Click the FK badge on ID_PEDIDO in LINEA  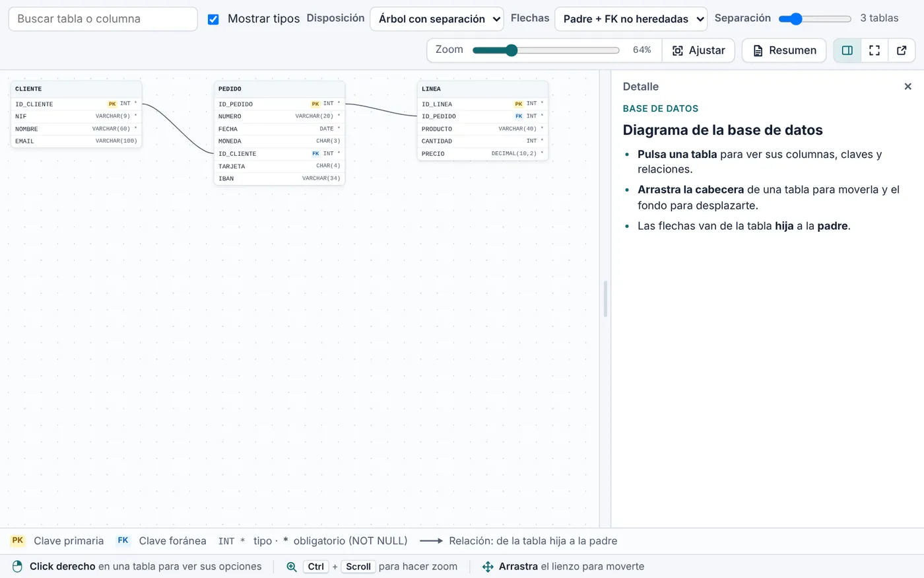(519, 116)
